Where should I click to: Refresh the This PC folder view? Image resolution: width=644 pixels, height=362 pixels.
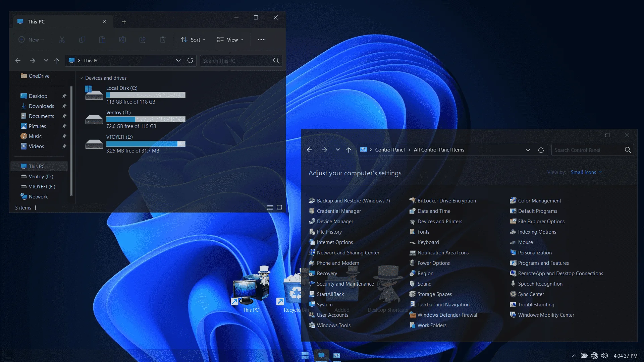190,60
